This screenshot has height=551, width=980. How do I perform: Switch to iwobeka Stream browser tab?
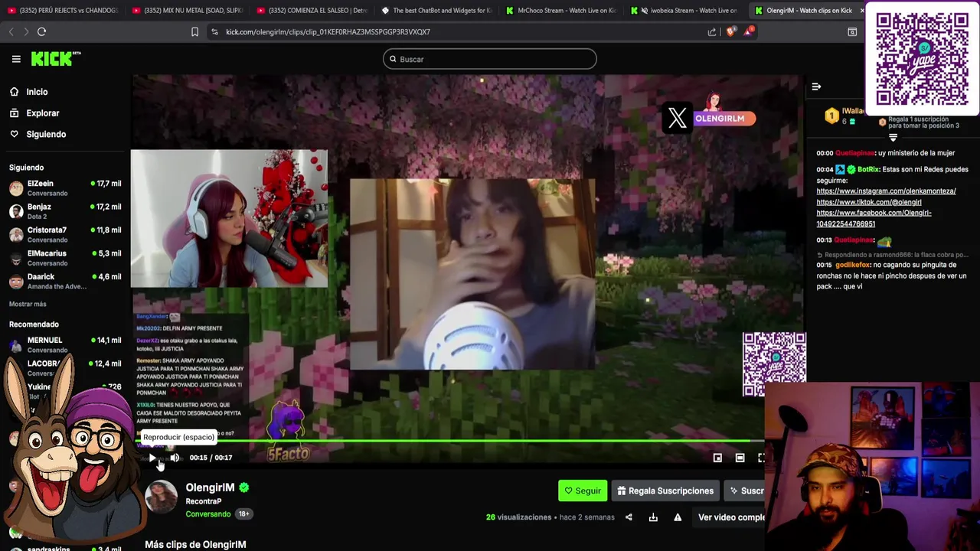tap(686, 10)
